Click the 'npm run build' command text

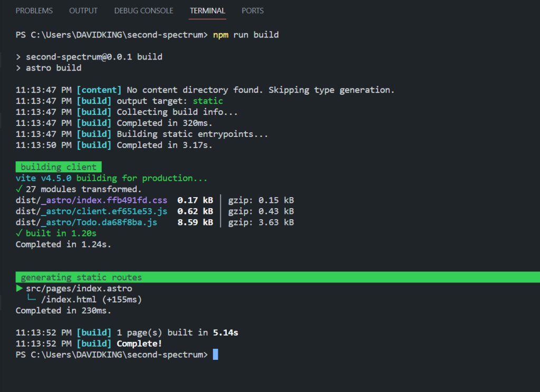[246, 35]
